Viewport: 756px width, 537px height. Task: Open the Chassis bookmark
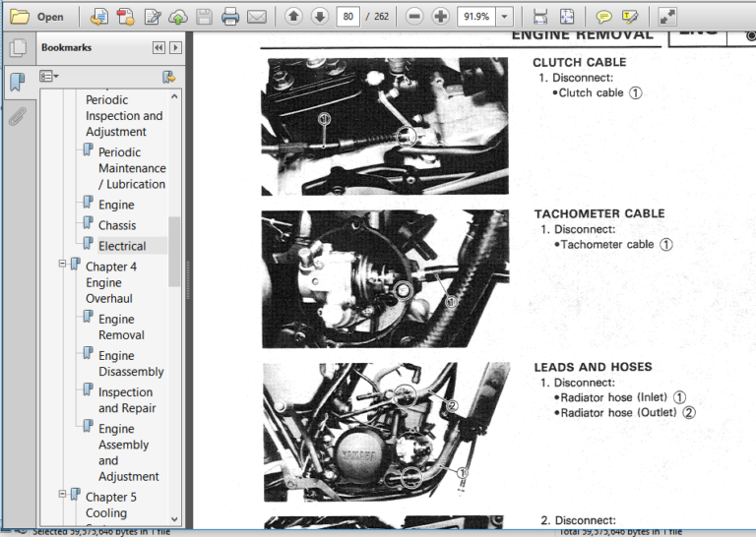[x=117, y=225]
